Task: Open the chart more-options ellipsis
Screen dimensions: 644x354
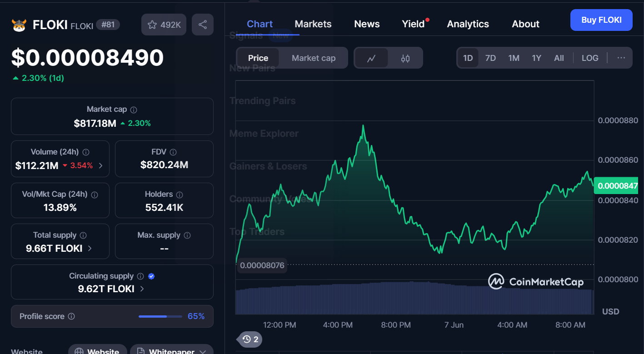Action: pos(621,58)
